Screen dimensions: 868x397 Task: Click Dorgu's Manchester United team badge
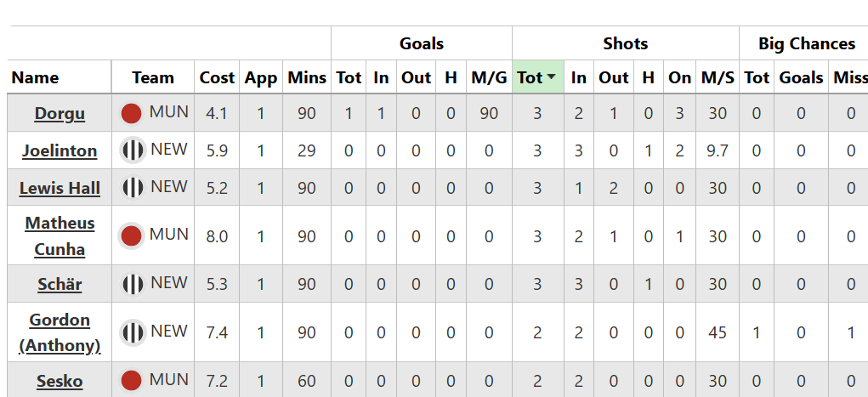pos(131,113)
